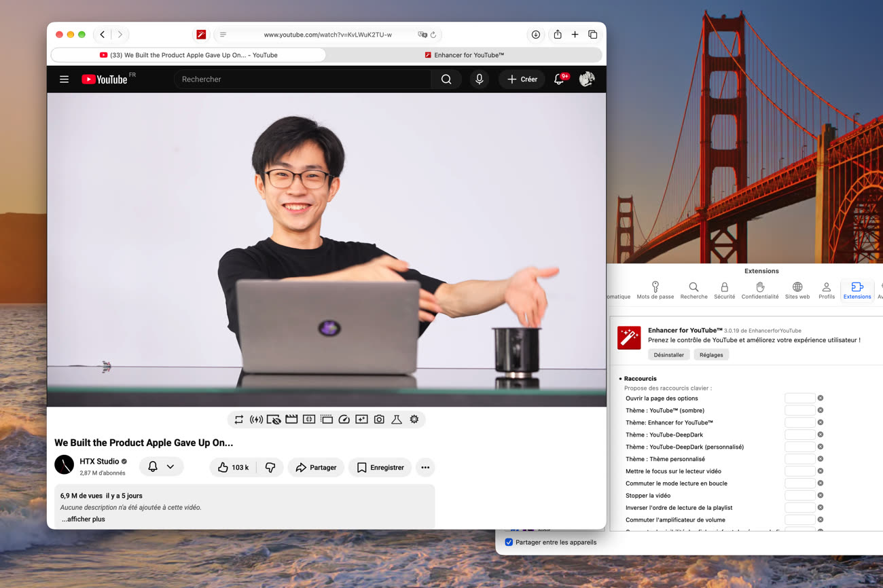Dislike the video with thumbs down
The width and height of the screenshot is (883, 588).
(x=270, y=467)
